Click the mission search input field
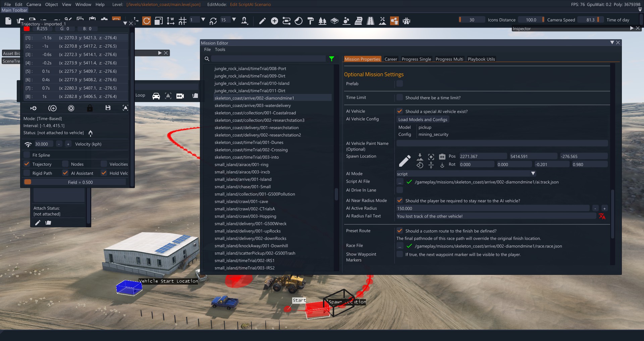Viewport: 644px width, 341px height. (x=268, y=59)
